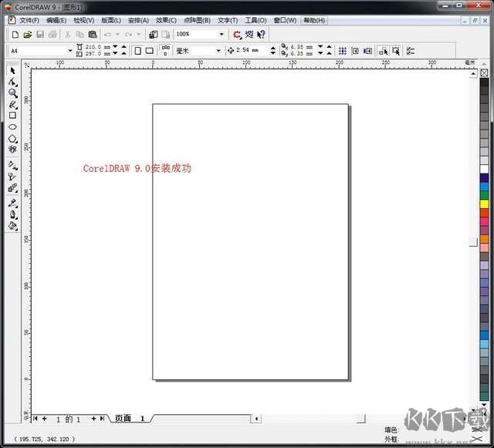Open the 效果(C) menu

[166, 21]
